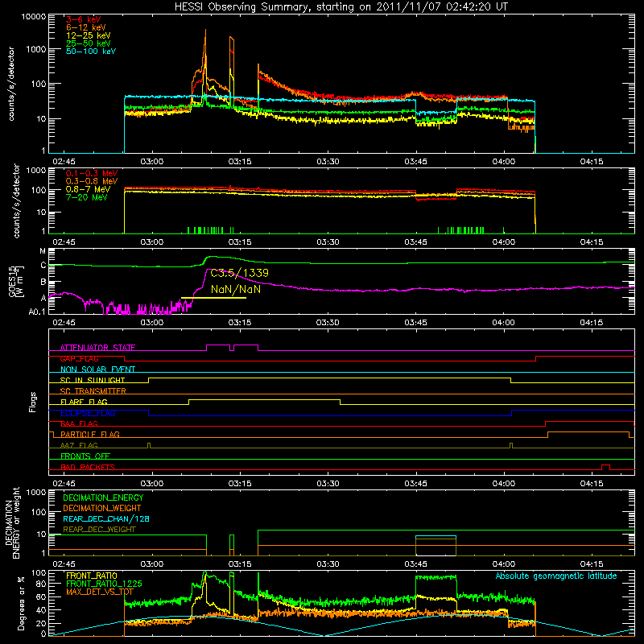The width and height of the screenshot is (644, 644).
Task: Click the 12-25 keV legend label
Action: click(89, 35)
